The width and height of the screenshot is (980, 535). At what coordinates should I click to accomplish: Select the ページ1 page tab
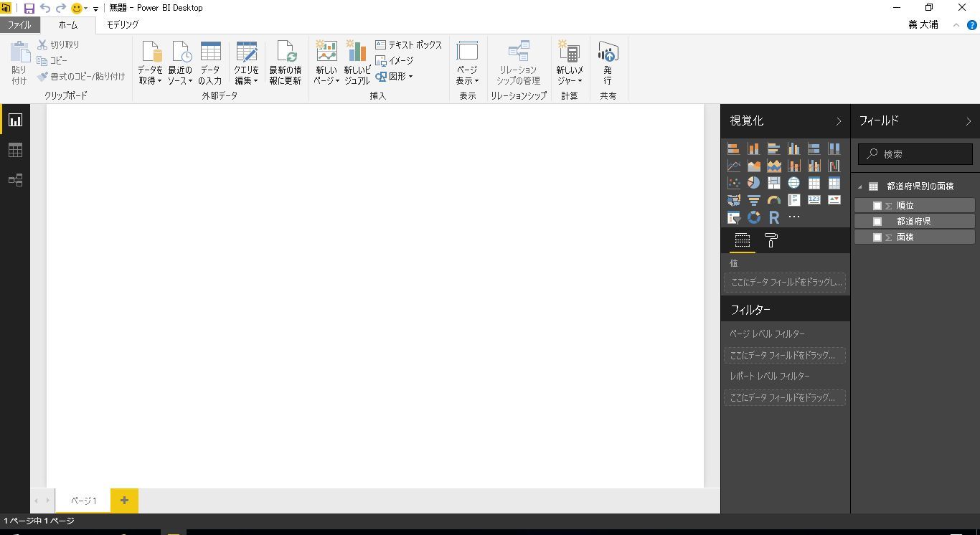[x=83, y=501]
